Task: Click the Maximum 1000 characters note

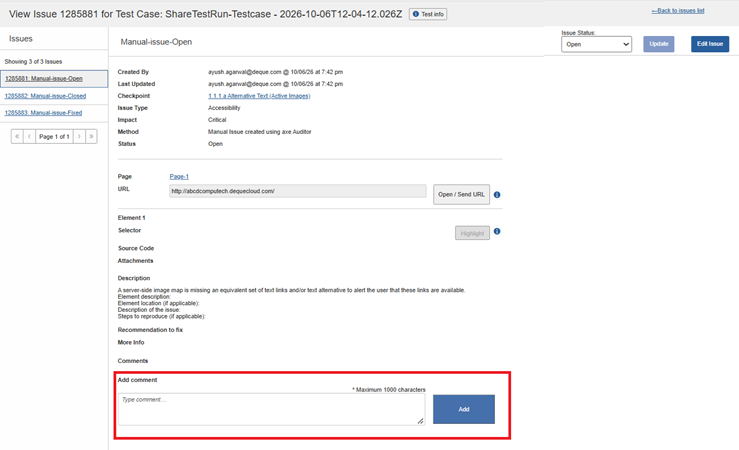Action: pyautogui.click(x=389, y=390)
